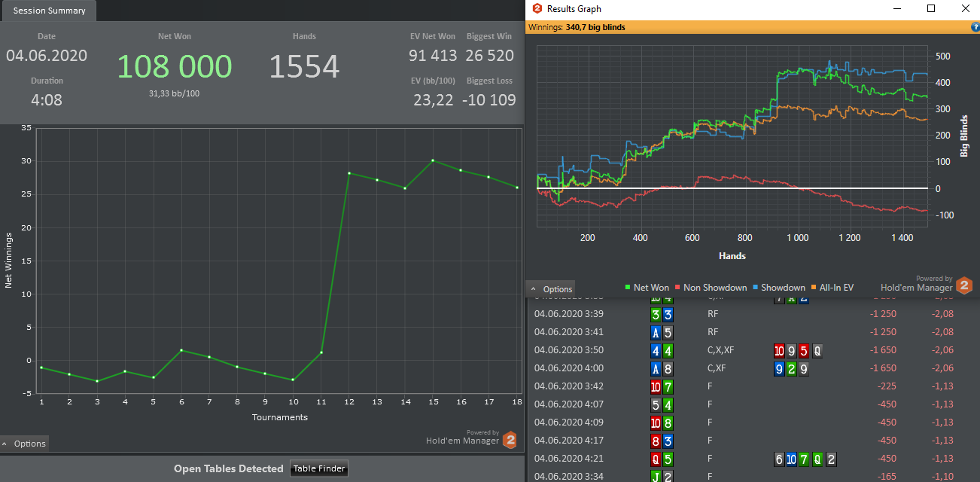This screenshot has width=980, height=482.
Task: Click the EV bb/100 value 23,22
Action: coord(434,99)
